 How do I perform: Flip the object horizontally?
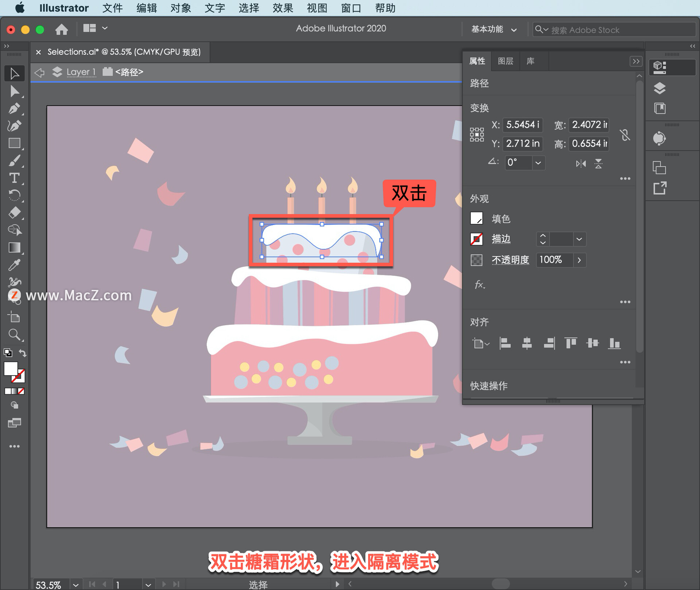(x=581, y=163)
